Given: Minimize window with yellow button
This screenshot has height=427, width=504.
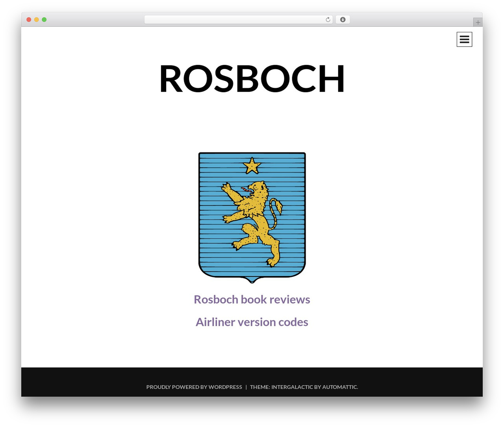Looking at the screenshot, I should [37, 20].
